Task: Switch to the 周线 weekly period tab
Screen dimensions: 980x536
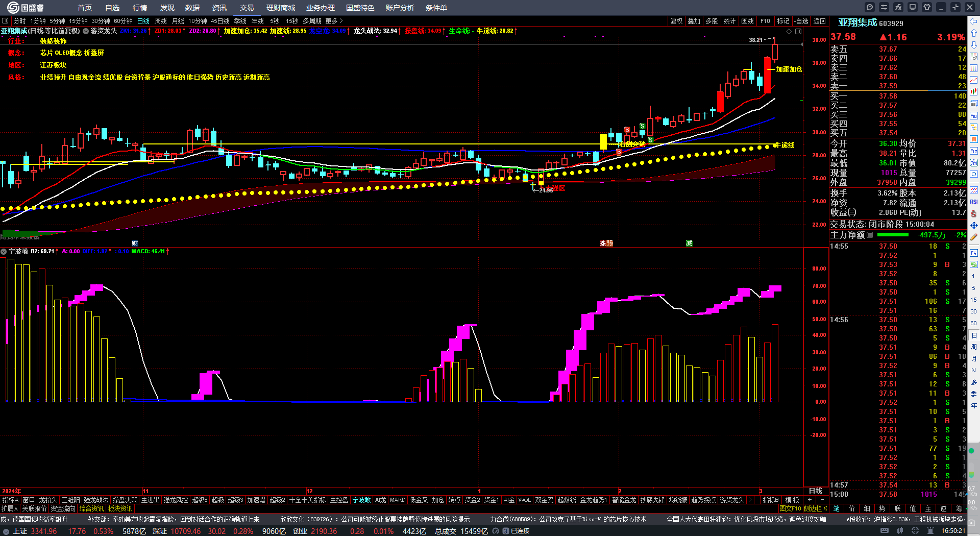Action: pyautogui.click(x=161, y=21)
